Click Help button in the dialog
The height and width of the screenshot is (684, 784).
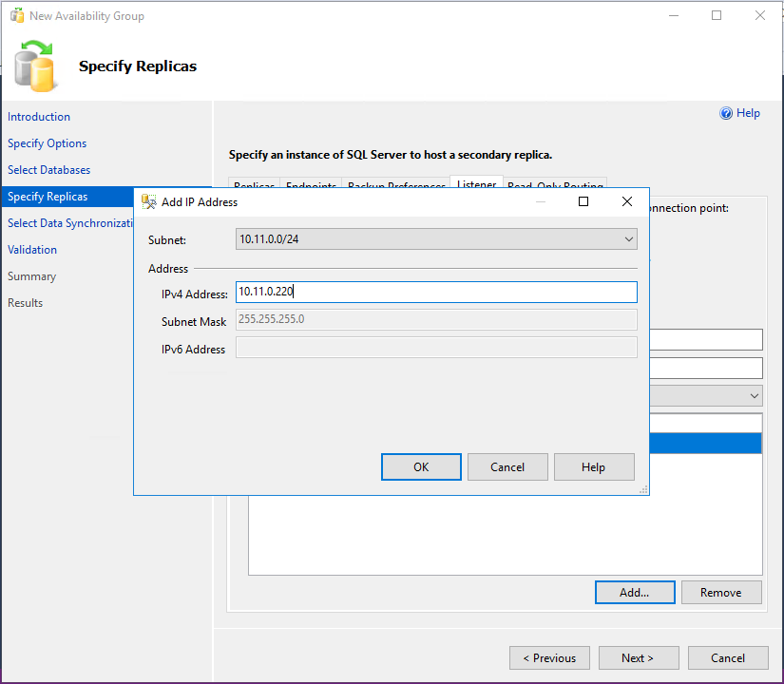[x=593, y=466]
